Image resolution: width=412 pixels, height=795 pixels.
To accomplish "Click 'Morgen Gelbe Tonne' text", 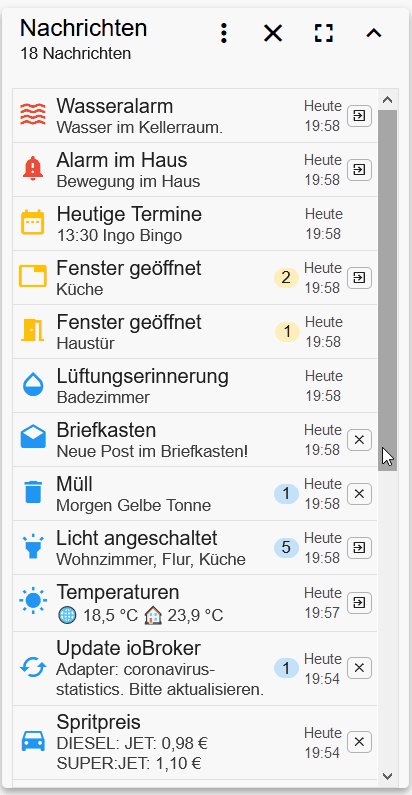I will click(134, 505).
